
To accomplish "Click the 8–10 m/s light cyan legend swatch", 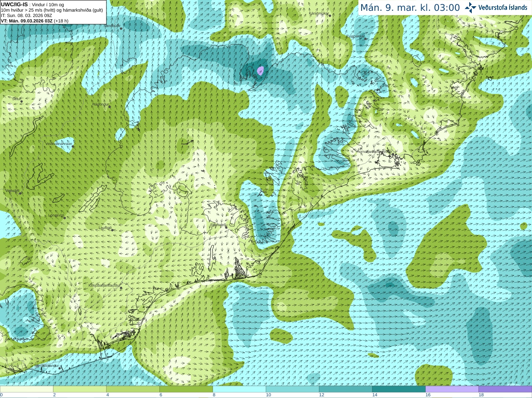I will pos(239,389).
